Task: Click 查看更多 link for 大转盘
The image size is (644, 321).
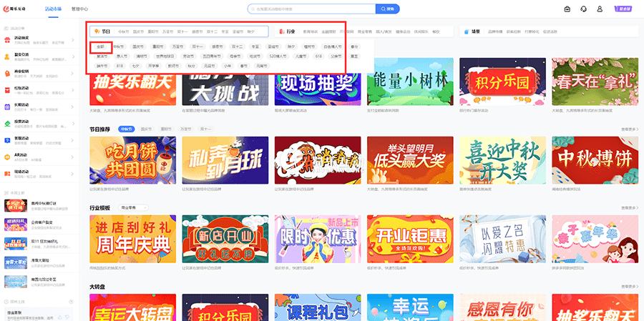Action: point(630,287)
